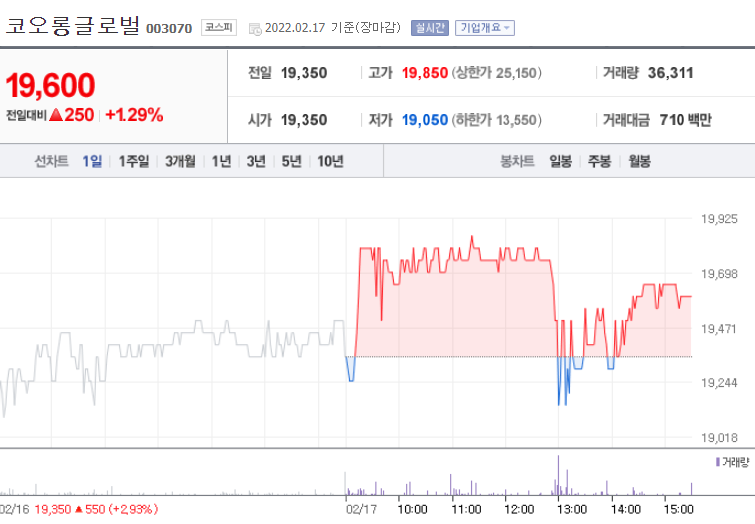Click the calendar icon before the 2022.02.17 date
The image size is (755, 524).
[x=255, y=29]
